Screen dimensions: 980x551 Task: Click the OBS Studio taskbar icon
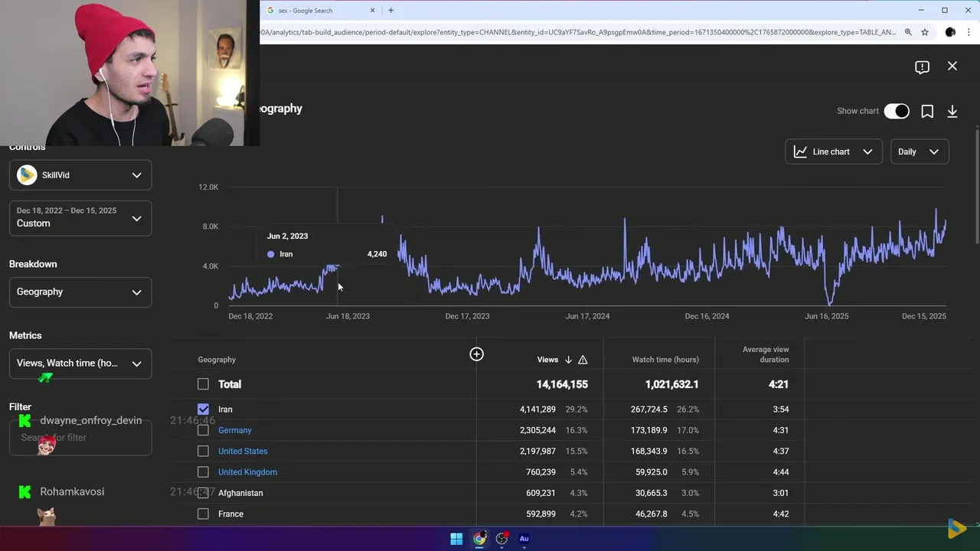(502, 539)
